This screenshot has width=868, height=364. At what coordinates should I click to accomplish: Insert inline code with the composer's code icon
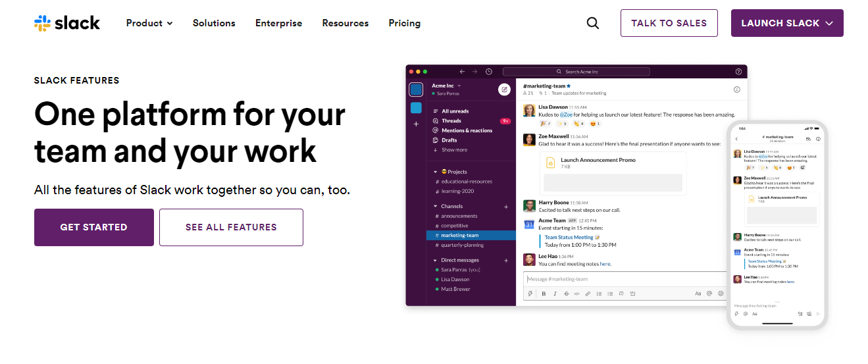tap(577, 294)
